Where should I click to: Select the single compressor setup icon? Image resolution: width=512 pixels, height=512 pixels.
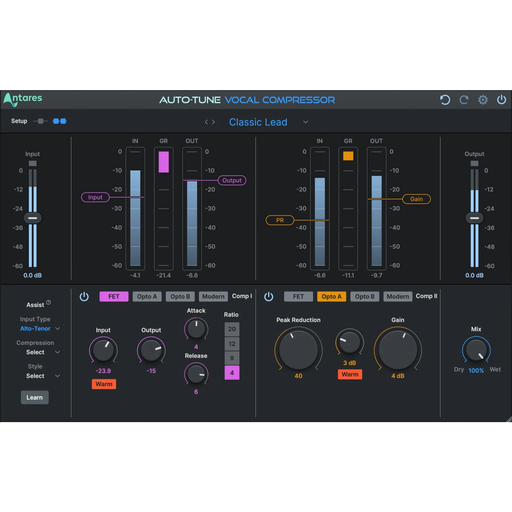41,121
